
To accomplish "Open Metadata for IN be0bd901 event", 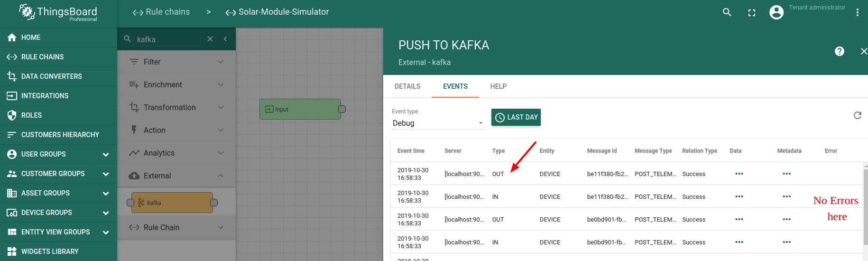I will pos(786,242).
